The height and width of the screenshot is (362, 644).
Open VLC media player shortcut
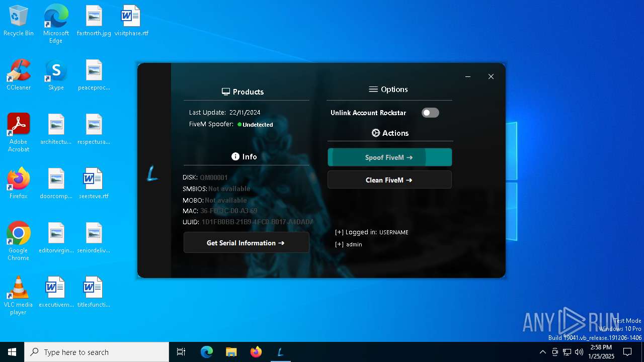[19, 296]
